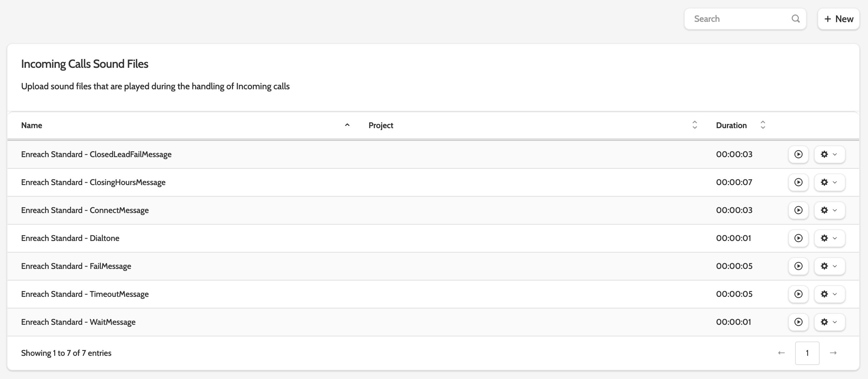Screen dimensions: 868x379
Task: Play the ClosedLeadFailMessage sound file
Action: point(798,154)
